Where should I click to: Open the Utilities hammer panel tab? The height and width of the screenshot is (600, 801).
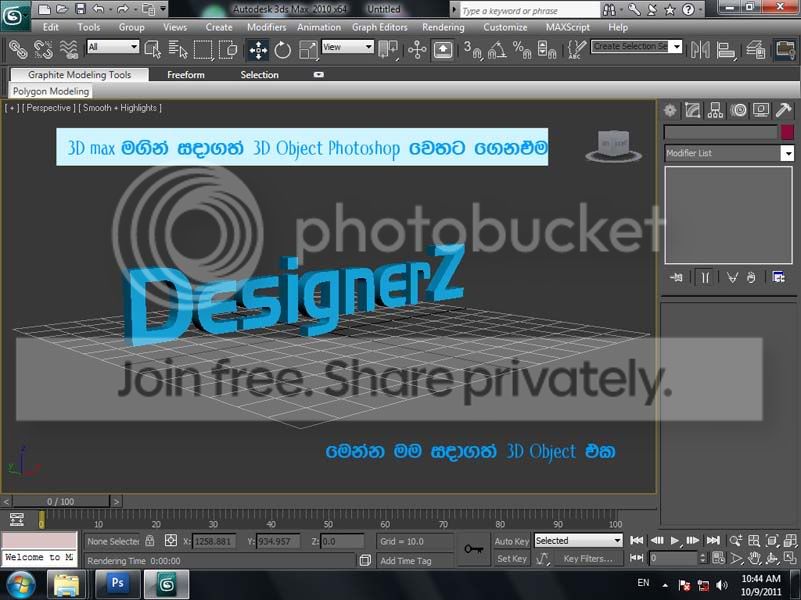[x=783, y=110]
